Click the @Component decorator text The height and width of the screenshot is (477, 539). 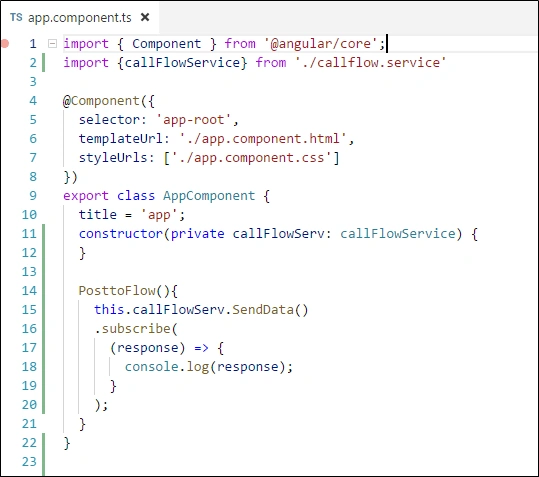pos(101,101)
